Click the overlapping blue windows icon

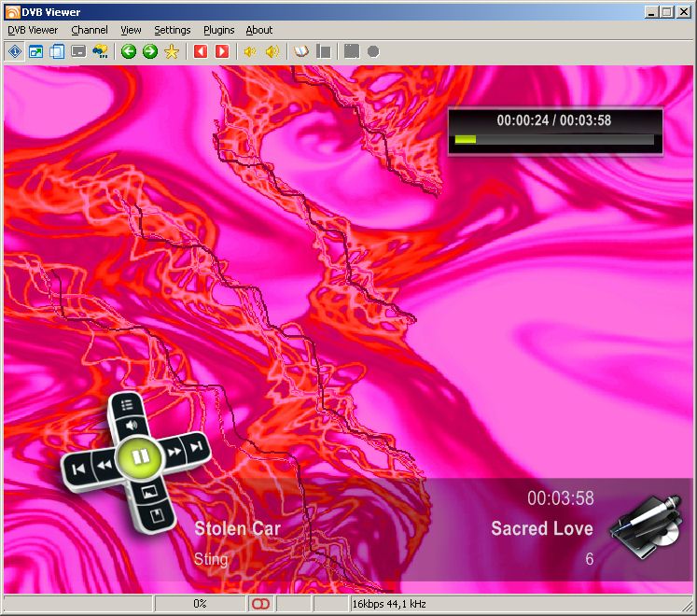[57, 51]
